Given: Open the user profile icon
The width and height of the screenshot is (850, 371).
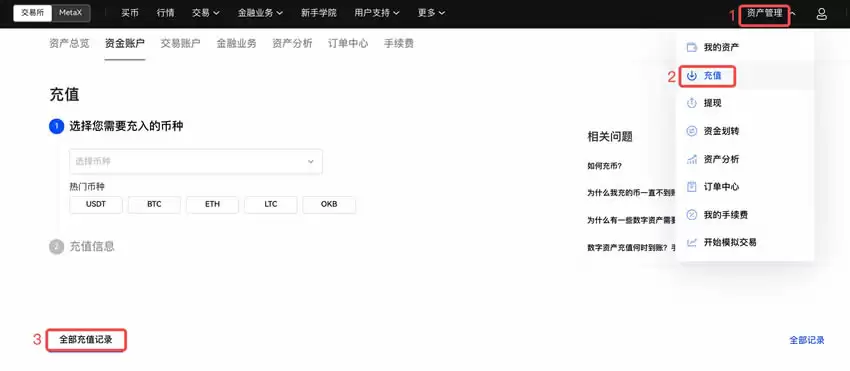Looking at the screenshot, I should 821,14.
